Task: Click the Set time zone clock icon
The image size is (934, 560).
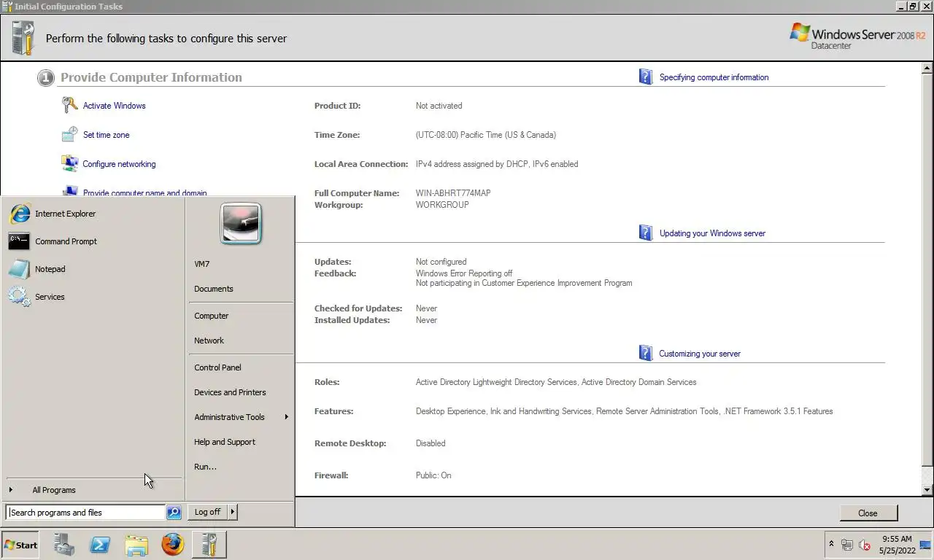Action: [70, 134]
